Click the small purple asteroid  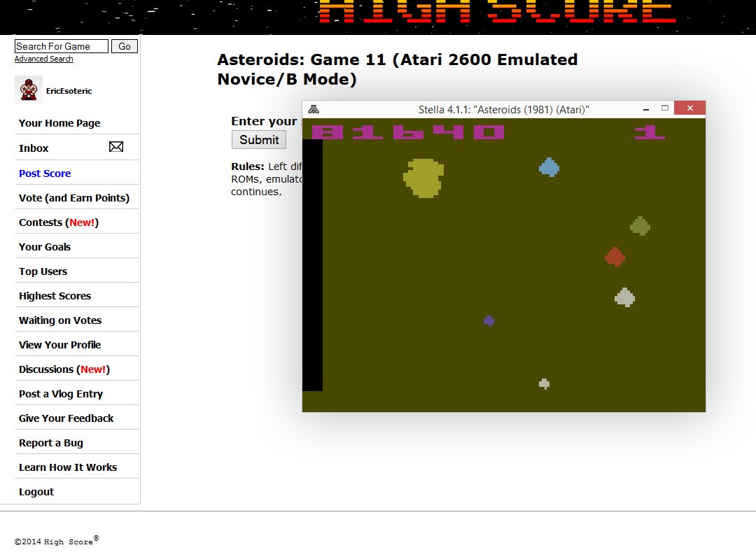point(489,320)
